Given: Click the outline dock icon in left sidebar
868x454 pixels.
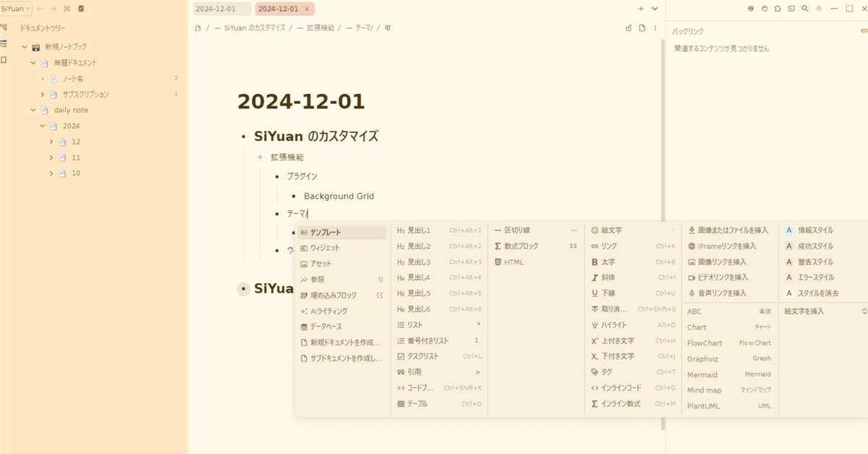Looking at the screenshot, I should pyautogui.click(x=4, y=44).
